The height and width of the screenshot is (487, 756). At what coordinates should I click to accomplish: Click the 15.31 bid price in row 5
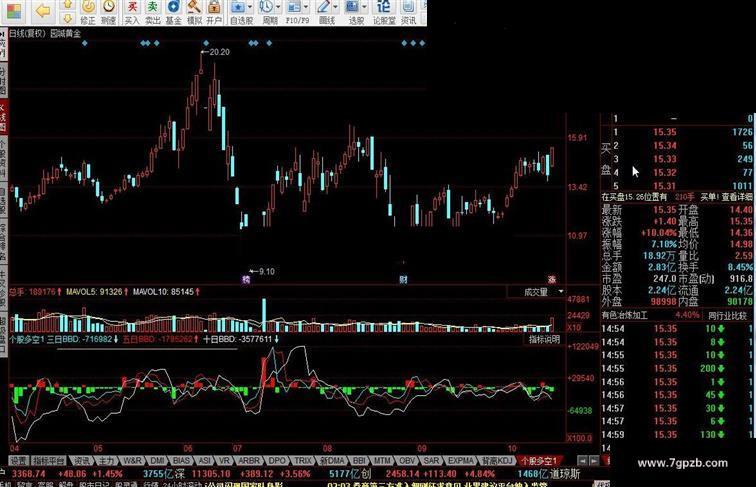664,186
